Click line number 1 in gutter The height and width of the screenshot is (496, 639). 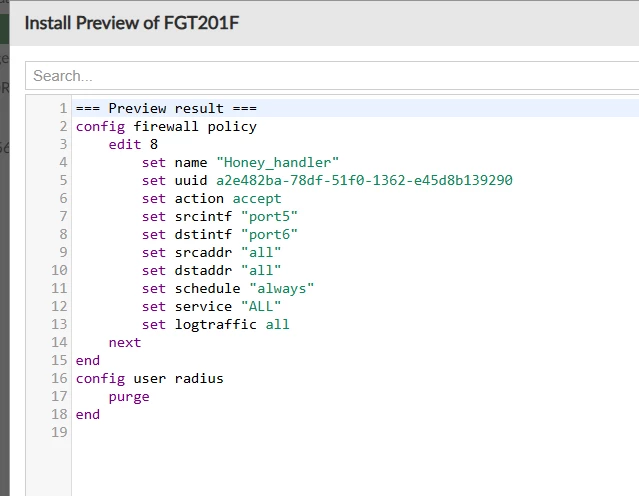click(x=63, y=108)
